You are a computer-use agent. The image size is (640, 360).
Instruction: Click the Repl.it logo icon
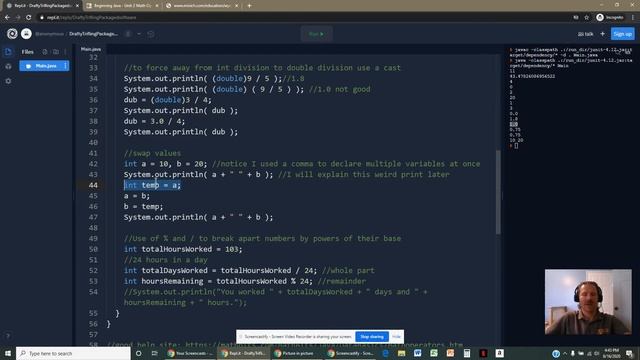(12, 33)
